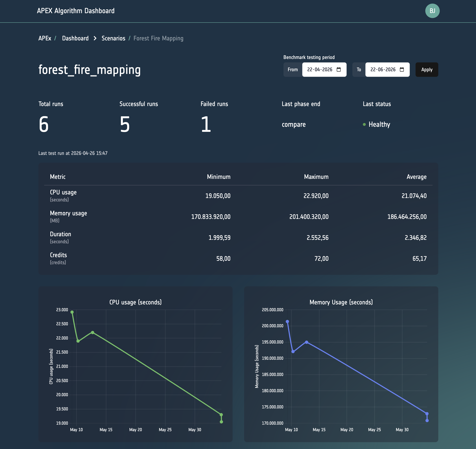Image resolution: width=476 pixels, height=449 pixels.
Task: Click the breadcrumb chevron after Dashboard
Action: (95, 38)
